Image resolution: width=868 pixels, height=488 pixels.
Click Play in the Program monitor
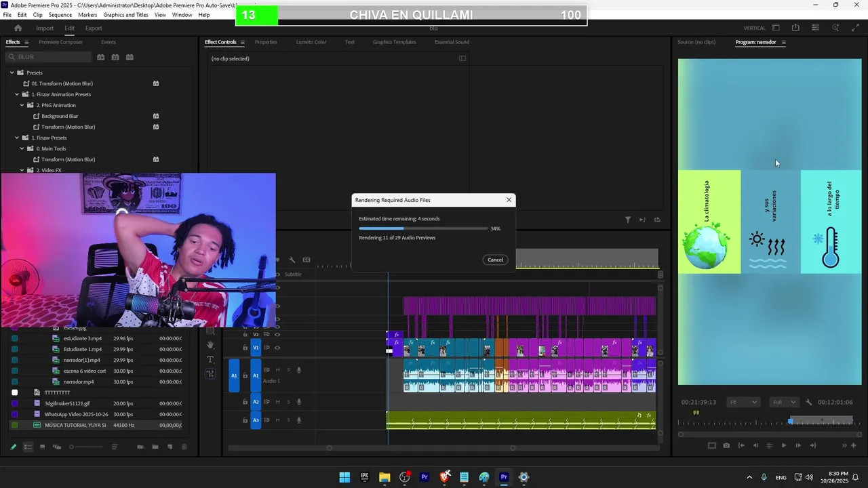point(784,445)
